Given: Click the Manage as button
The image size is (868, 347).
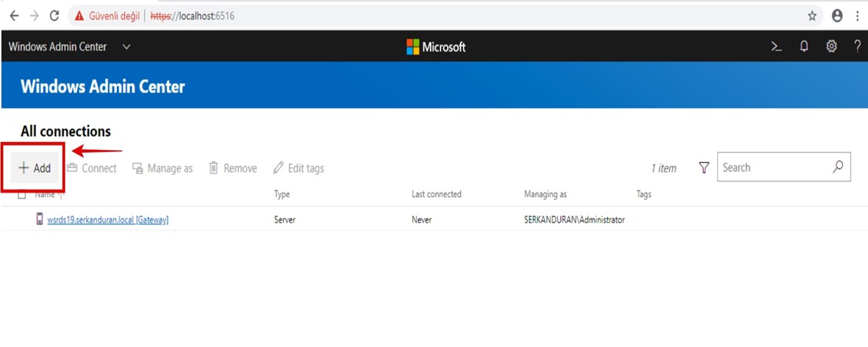Looking at the screenshot, I should (x=162, y=168).
